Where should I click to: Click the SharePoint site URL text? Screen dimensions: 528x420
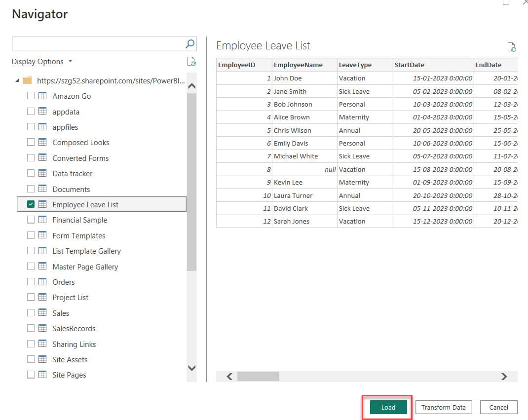coord(111,81)
